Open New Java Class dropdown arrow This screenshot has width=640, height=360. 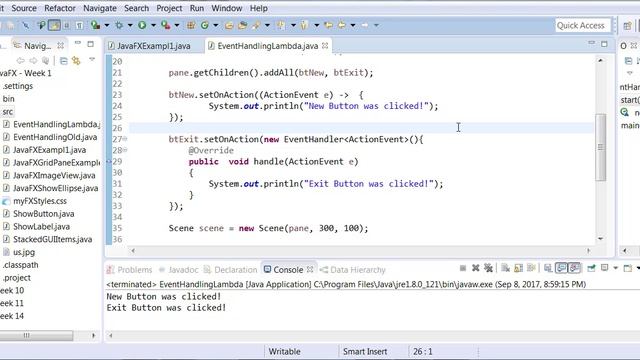[216, 25]
